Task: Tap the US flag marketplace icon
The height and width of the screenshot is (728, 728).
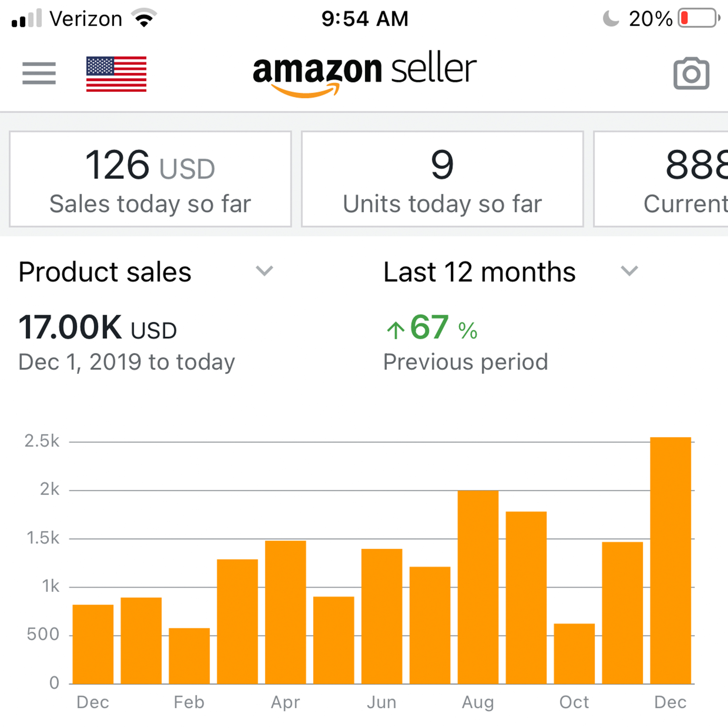Action: point(116,74)
